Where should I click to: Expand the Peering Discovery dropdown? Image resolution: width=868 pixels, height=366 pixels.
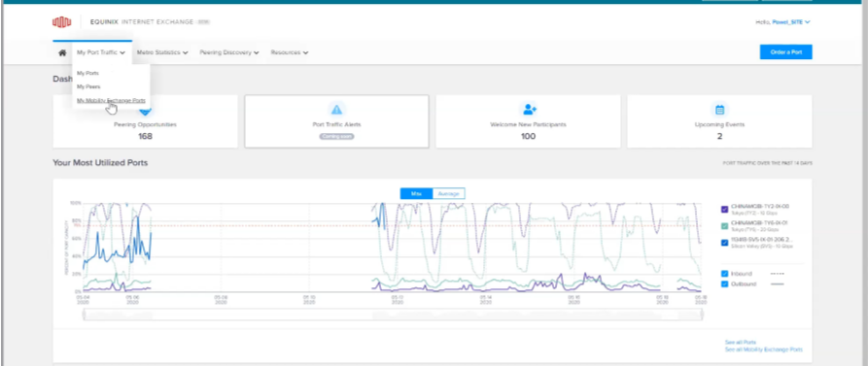pyautogui.click(x=229, y=52)
